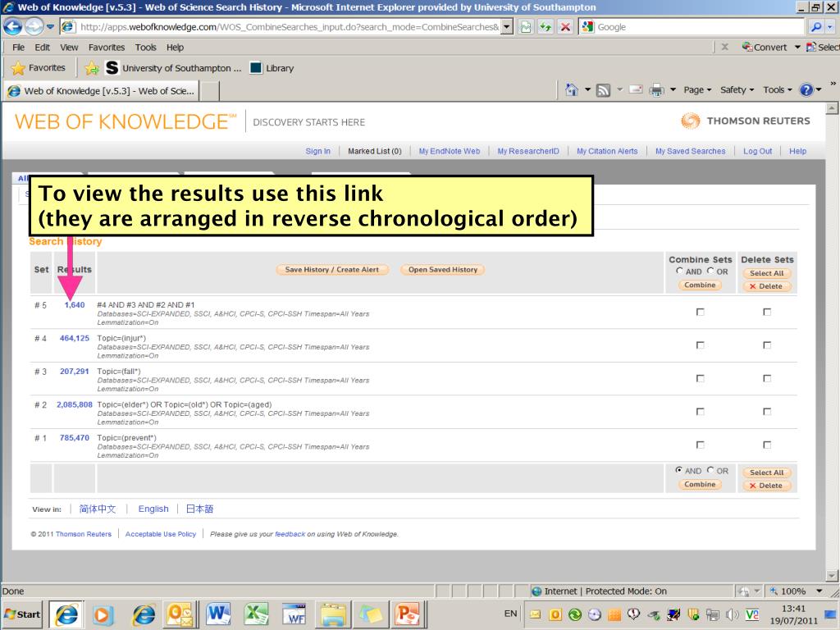Check Combine Sets box for set #2

(x=700, y=412)
